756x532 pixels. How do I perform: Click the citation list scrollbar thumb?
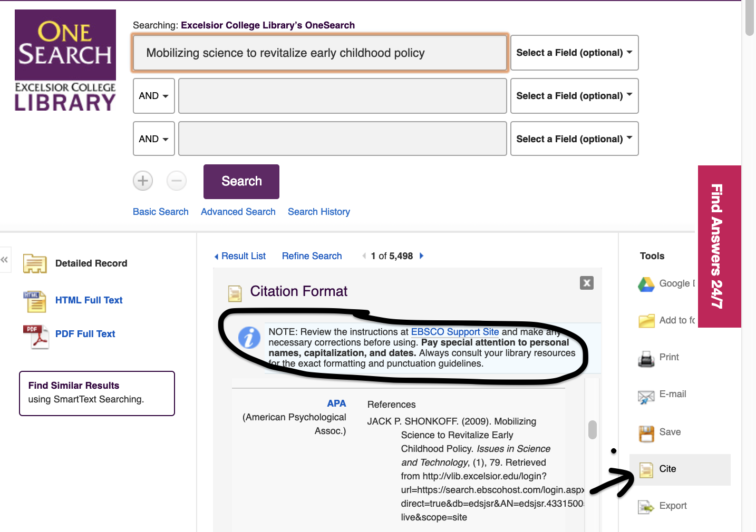pyautogui.click(x=593, y=430)
